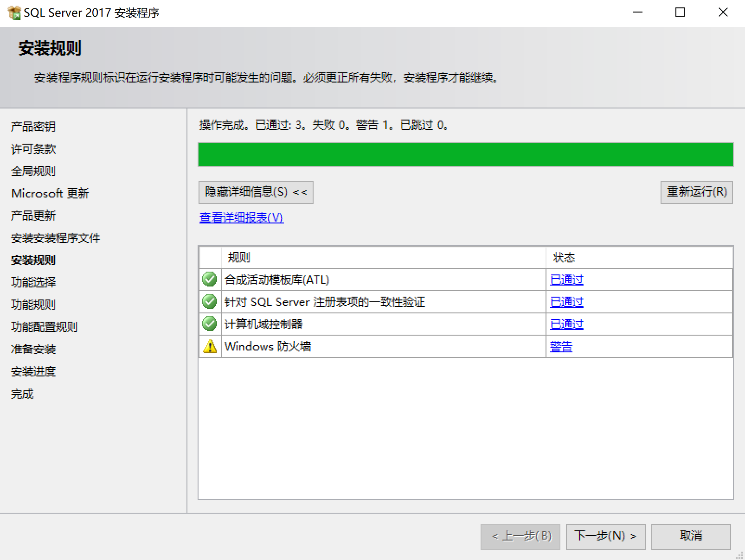
Task: Click the green check icon beside 合成活动模板库(ATL)
Action: (209, 280)
